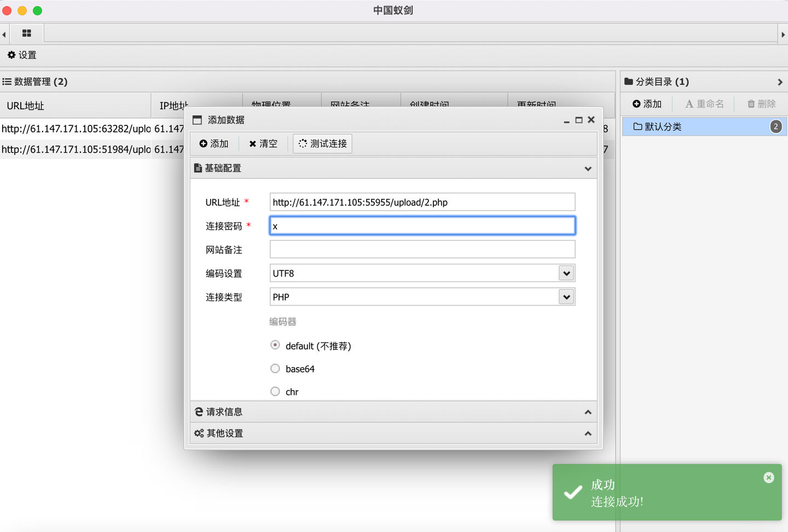This screenshot has width=788, height=532.
Task: Select the default (不推荐) encoder
Action: coord(275,345)
